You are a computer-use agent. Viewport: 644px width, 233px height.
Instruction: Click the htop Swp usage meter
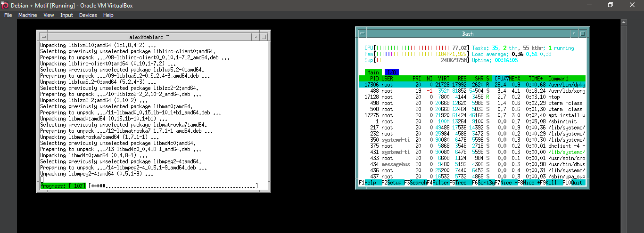[417, 60]
